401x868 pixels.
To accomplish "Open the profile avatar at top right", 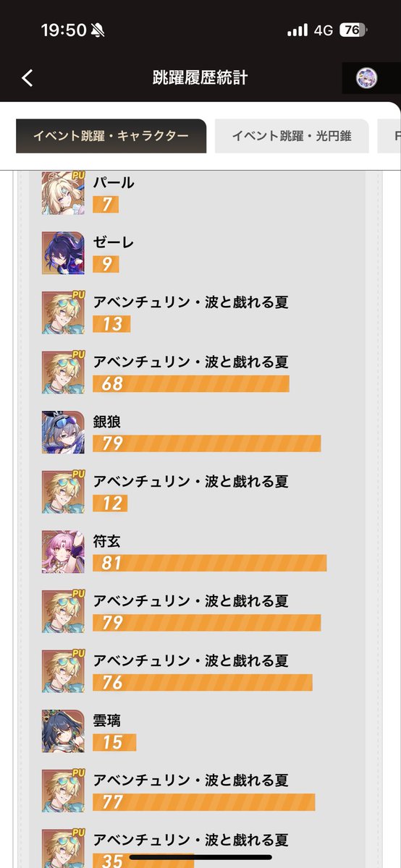I will [367, 78].
